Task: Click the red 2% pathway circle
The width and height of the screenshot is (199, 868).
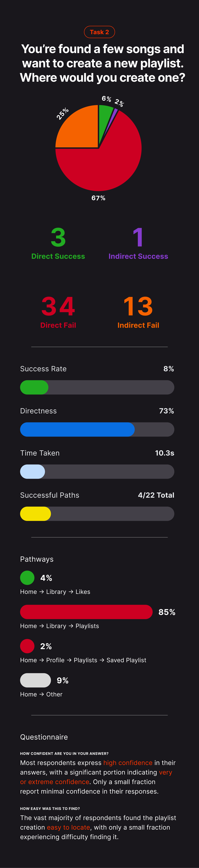Action: pyautogui.click(x=27, y=646)
